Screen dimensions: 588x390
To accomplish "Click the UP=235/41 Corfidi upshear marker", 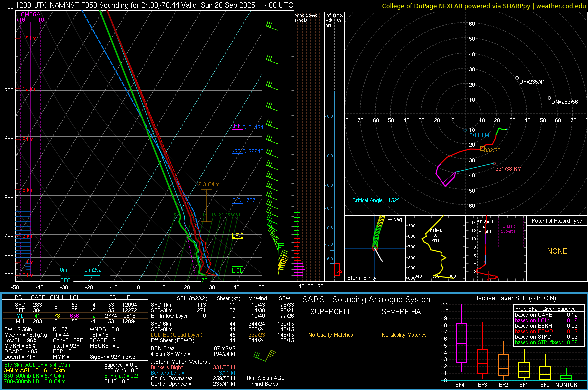I will coord(517,78).
